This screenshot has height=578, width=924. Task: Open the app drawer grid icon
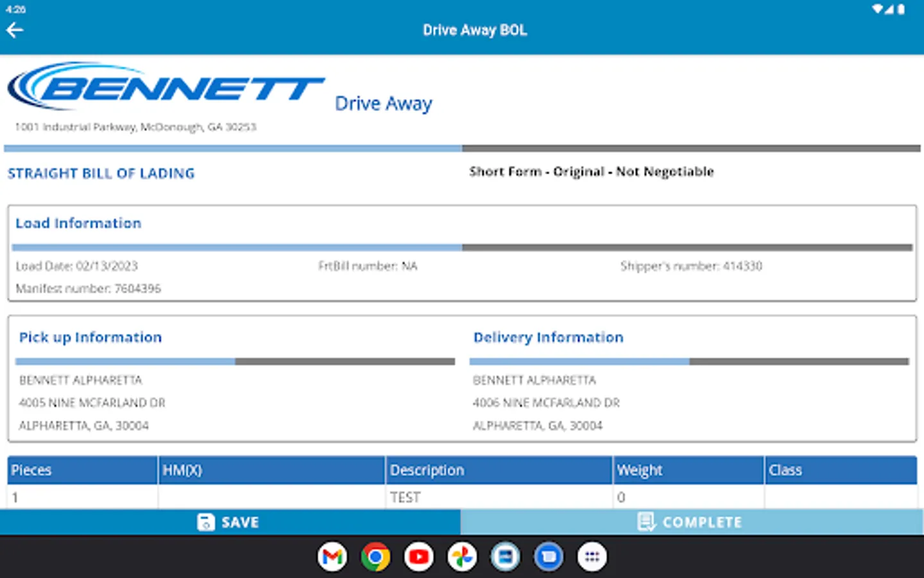coord(592,557)
